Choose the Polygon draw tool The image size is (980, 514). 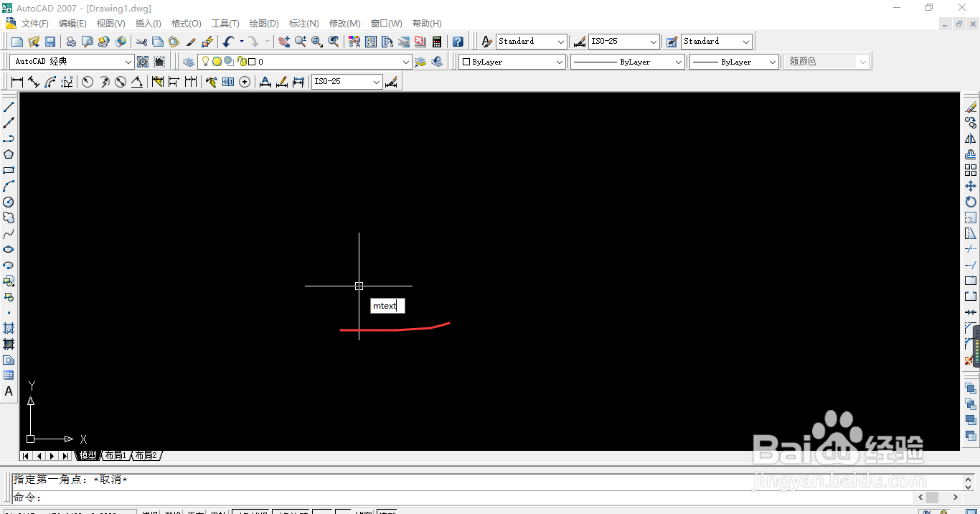[9, 154]
